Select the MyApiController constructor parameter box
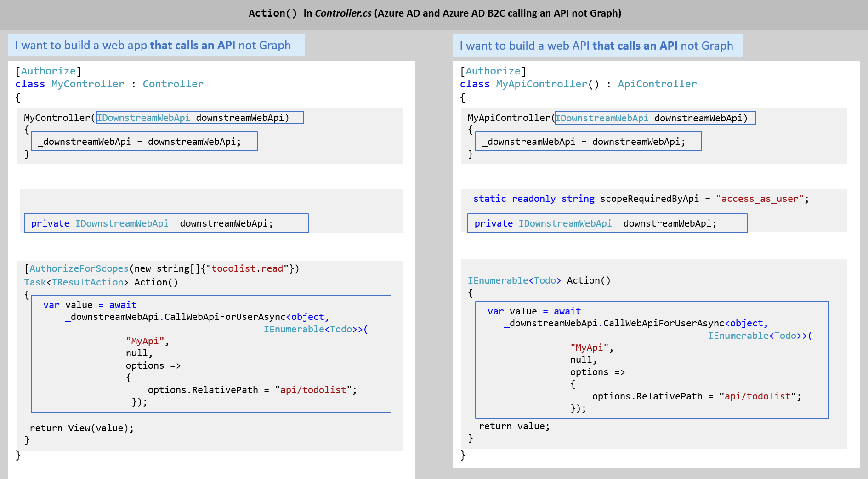The width and height of the screenshot is (868, 479). coord(655,118)
